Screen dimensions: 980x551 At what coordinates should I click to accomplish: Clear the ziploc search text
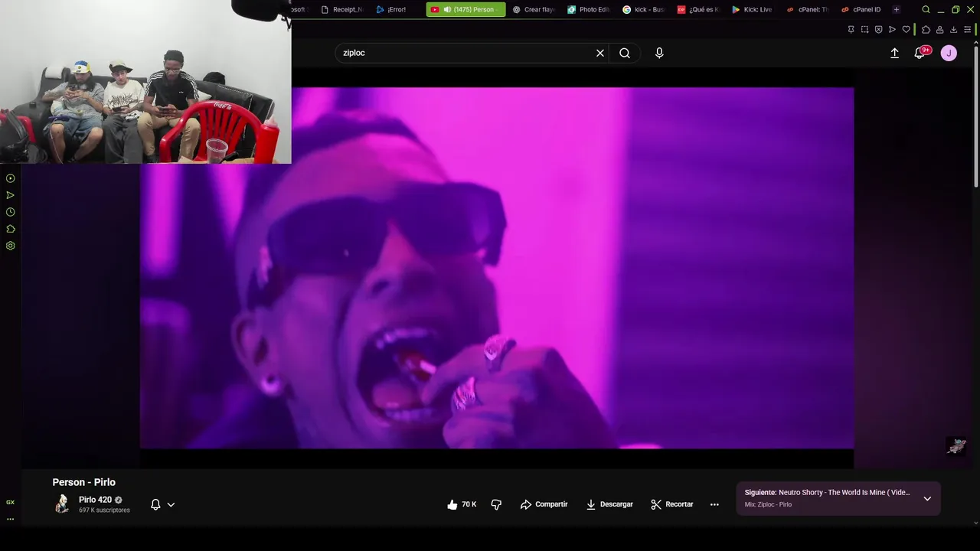(600, 53)
